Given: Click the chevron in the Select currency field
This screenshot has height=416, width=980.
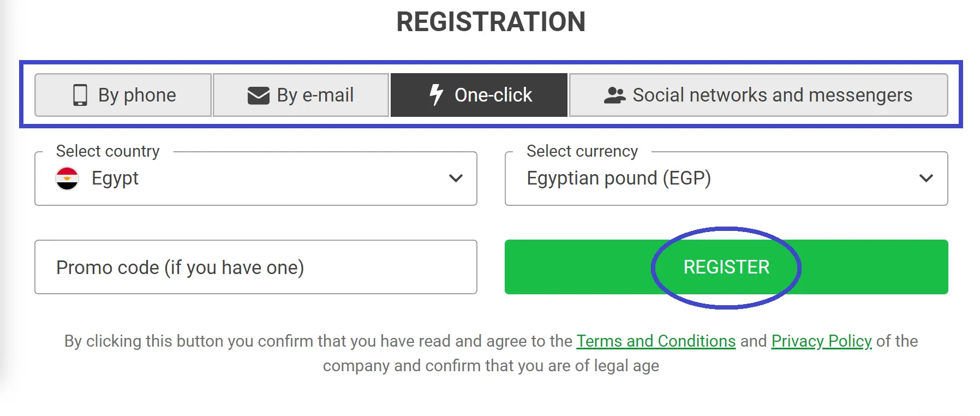Looking at the screenshot, I should [925, 178].
